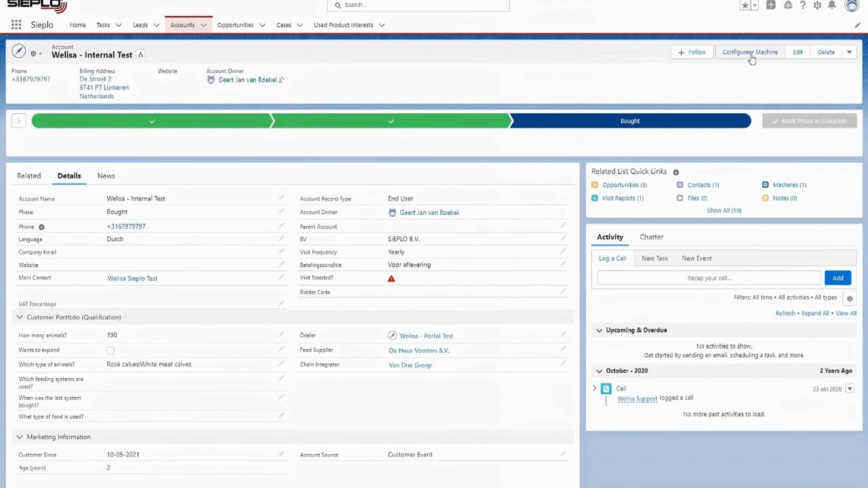
Task: Switch to the Chatter tab
Action: (651, 237)
